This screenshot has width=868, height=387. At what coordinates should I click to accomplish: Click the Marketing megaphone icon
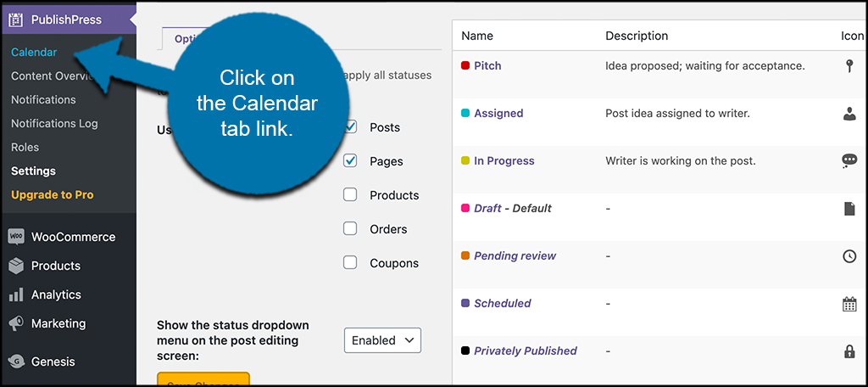(x=15, y=324)
